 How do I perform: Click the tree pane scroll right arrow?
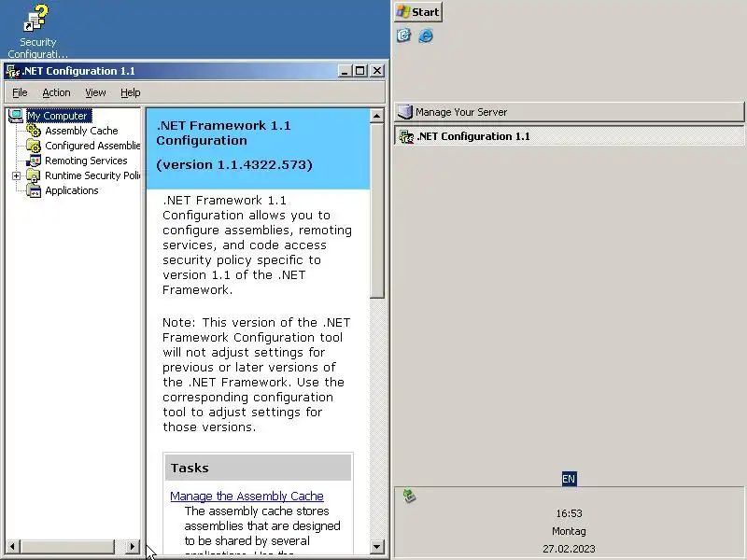(133, 547)
